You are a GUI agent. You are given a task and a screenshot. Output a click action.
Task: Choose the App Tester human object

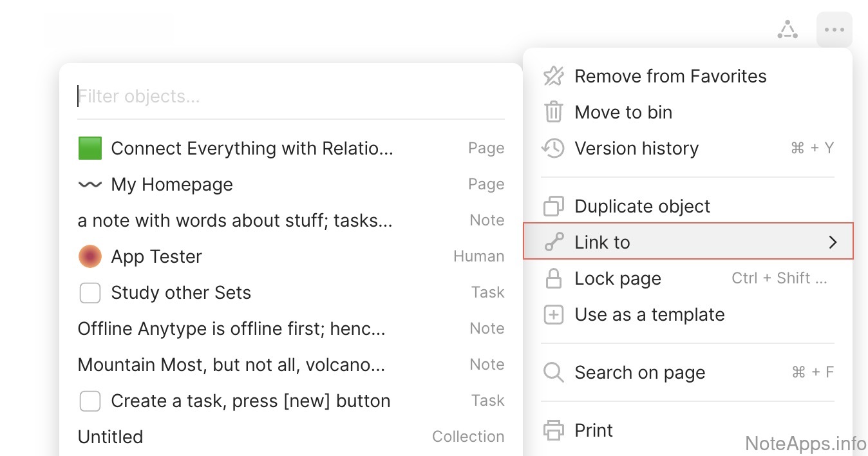tap(156, 256)
